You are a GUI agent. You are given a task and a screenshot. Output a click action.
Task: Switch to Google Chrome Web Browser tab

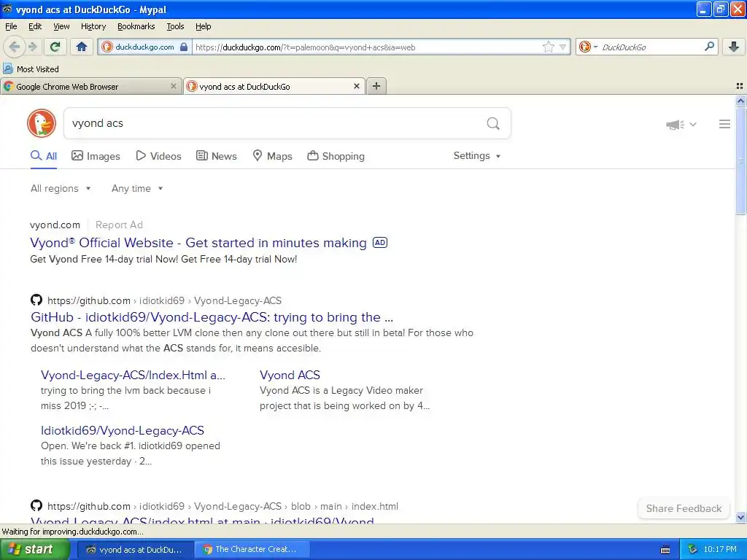90,86
